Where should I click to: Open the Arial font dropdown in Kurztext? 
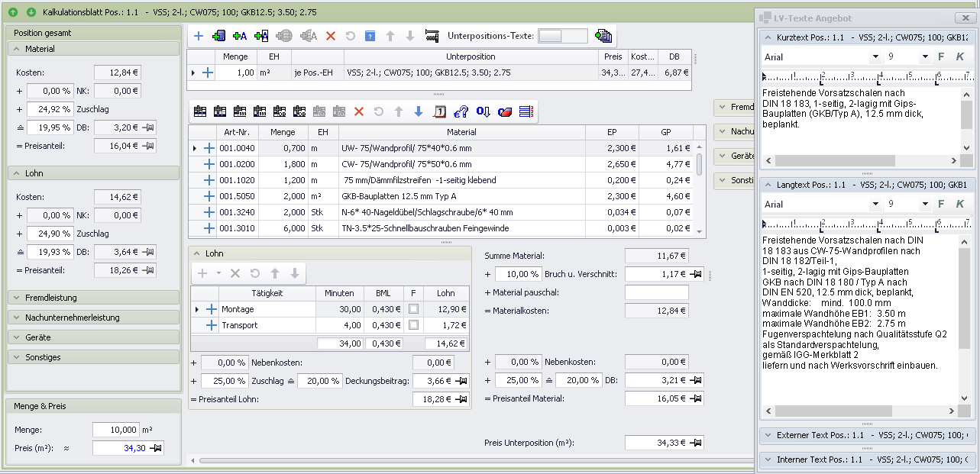point(875,57)
